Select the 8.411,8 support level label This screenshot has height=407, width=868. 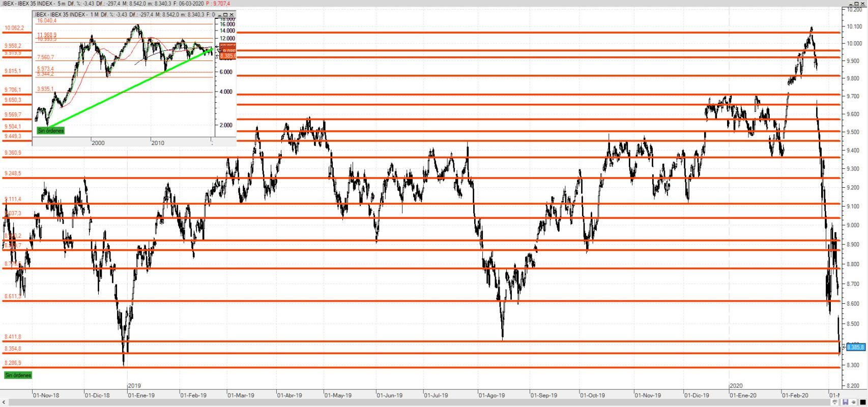pyautogui.click(x=13, y=337)
